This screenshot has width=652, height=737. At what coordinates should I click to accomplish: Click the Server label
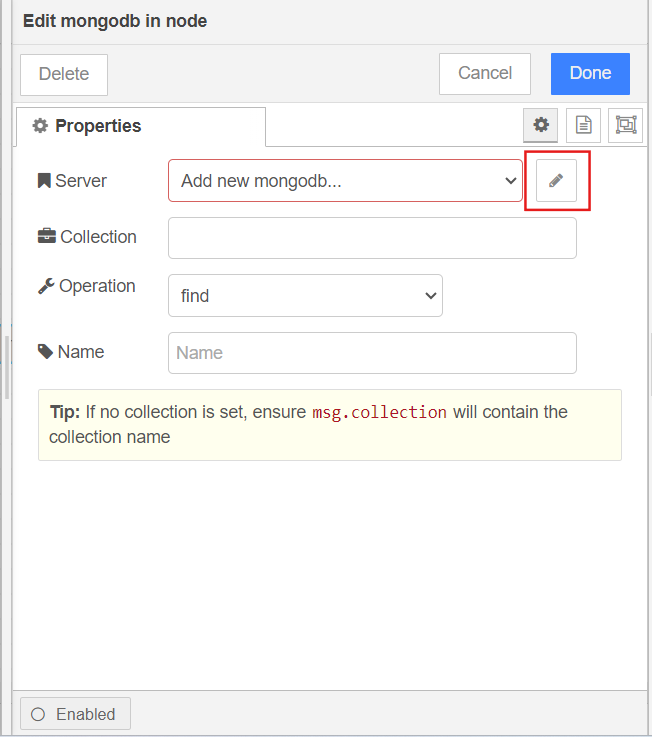point(72,180)
